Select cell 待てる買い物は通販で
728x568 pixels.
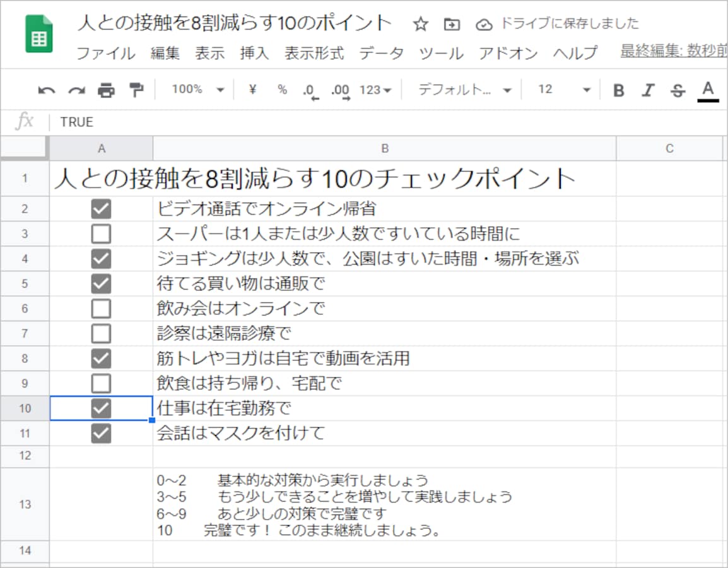pos(384,284)
